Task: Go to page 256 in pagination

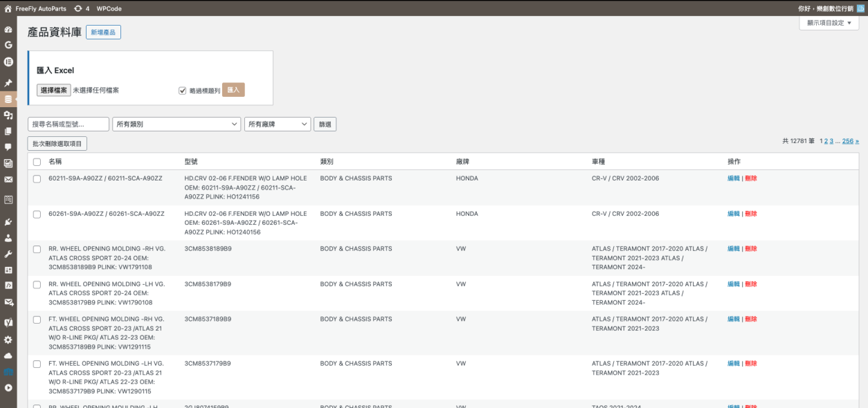Action: point(847,141)
